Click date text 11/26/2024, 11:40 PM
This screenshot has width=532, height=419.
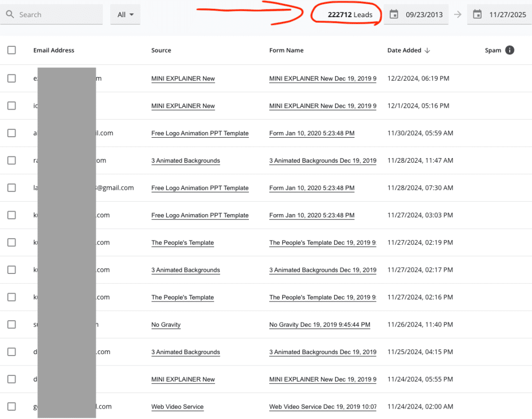(420, 324)
